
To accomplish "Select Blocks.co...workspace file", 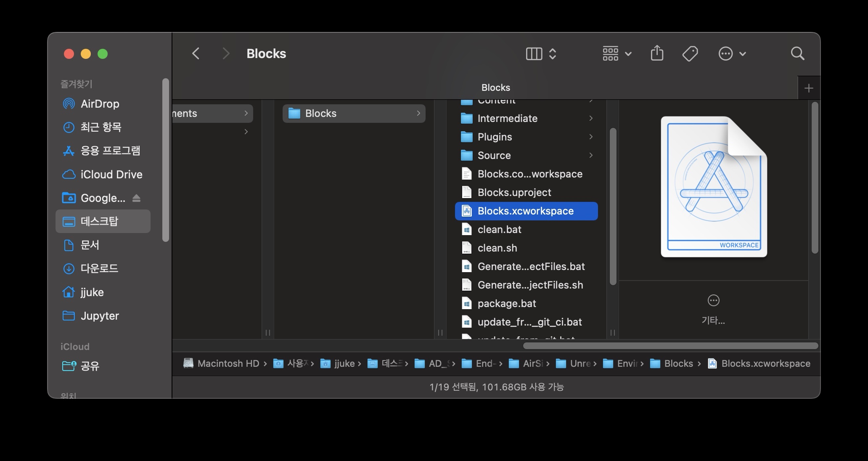I will pyautogui.click(x=526, y=174).
